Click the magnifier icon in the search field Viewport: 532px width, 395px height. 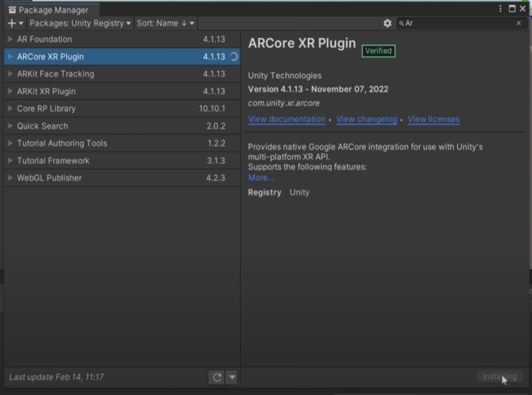tap(401, 23)
